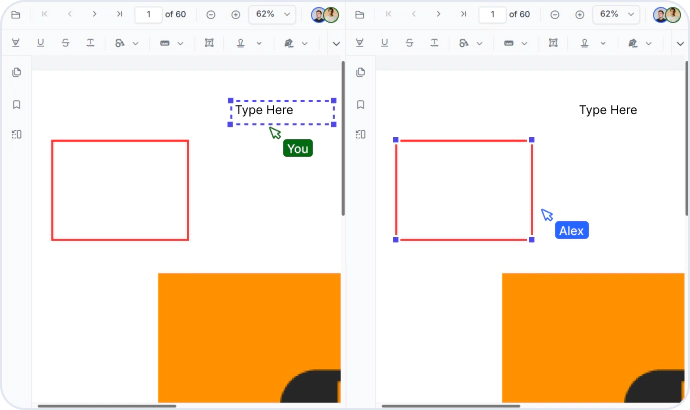Jump to last page in right pane
Viewport: 690px width, 410px height.
point(463,14)
